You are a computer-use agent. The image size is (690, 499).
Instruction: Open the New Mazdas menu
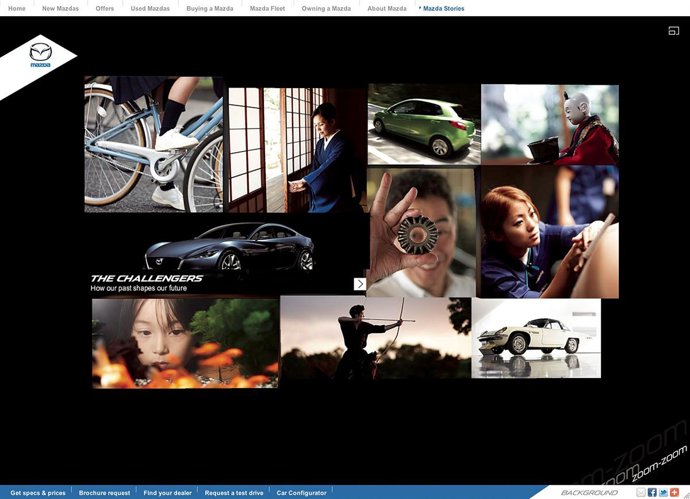point(61,8)
